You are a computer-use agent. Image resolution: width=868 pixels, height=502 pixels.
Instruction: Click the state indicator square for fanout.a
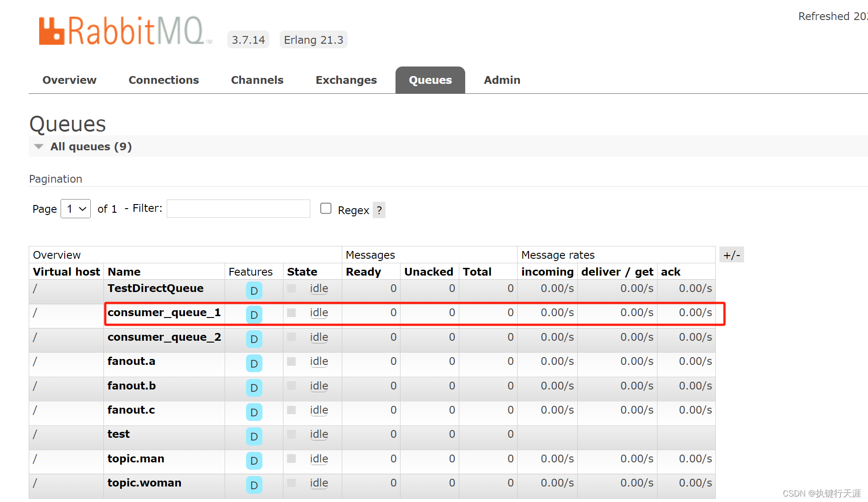click(292, 361)
